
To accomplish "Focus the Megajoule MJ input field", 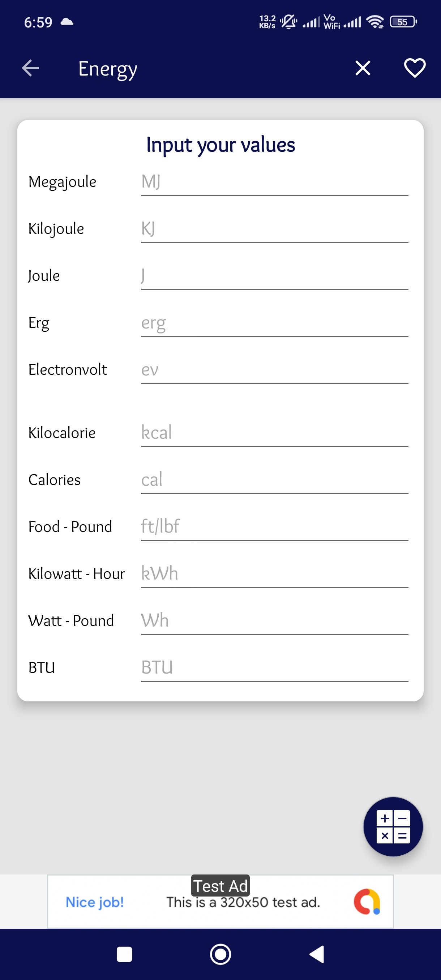I will pyautogui.click(x=274, y=182).
